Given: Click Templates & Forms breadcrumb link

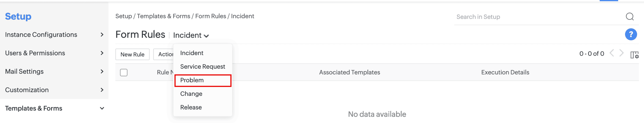Looking at the screenshot, I should click(163, 16).
